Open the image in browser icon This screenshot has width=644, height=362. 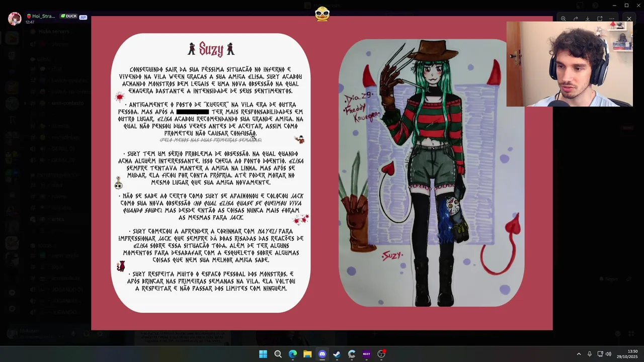pyautogui.click(x=600, y=19)
